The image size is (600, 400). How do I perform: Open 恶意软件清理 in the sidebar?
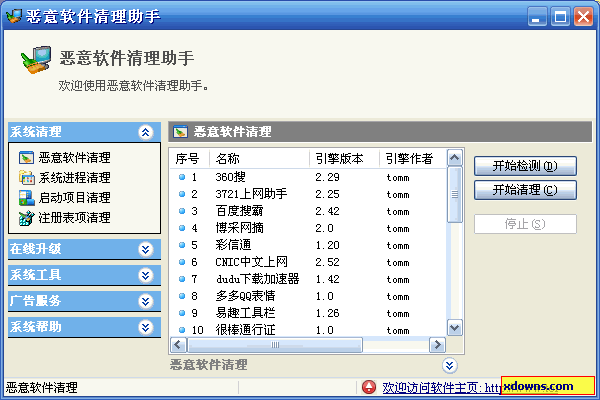75,157
